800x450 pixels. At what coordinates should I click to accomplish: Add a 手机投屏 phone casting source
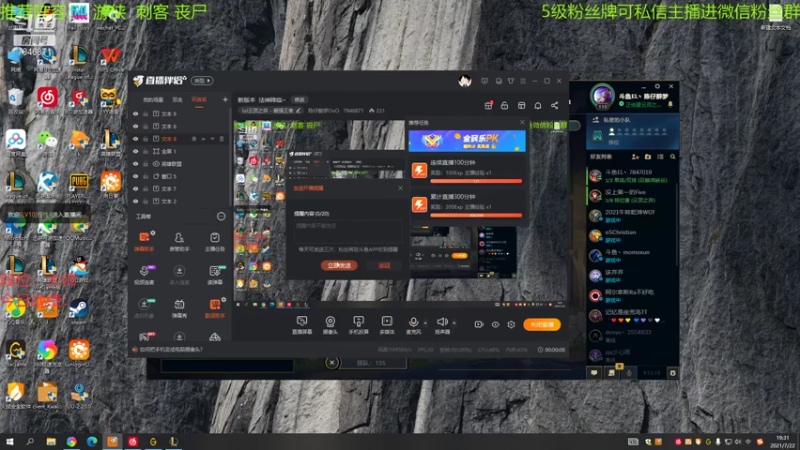pos(359,324)
